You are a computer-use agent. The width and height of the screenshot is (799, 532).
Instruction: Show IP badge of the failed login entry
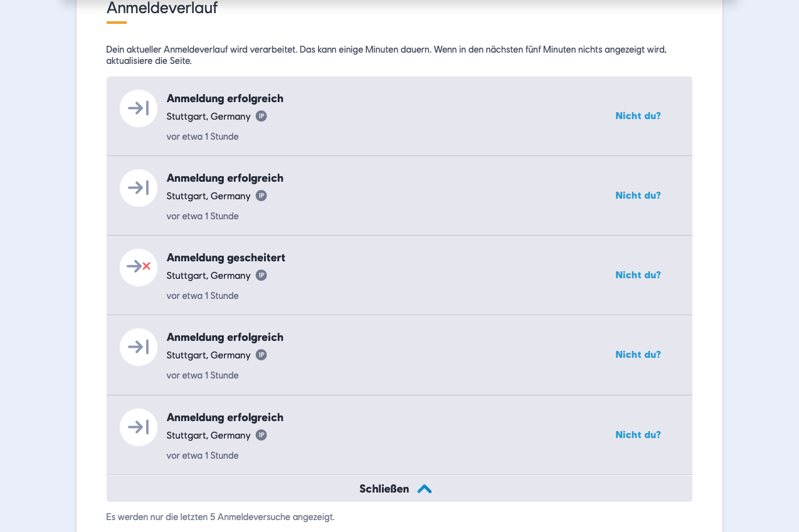(261, 275)
